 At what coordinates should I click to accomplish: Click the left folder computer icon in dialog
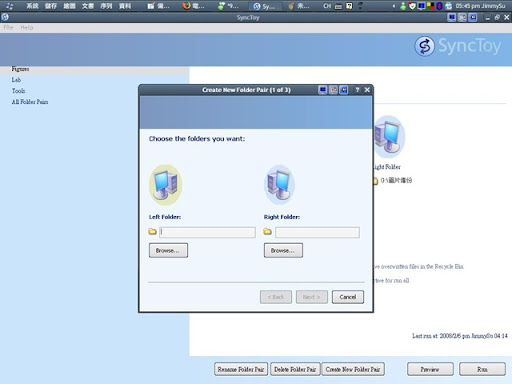(166, 185)
